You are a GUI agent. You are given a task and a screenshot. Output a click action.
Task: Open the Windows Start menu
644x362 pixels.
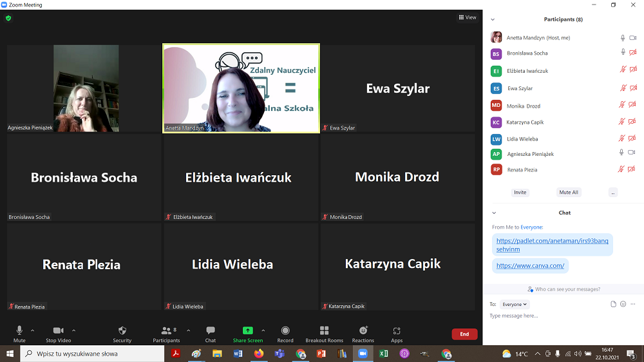[10, 354]
